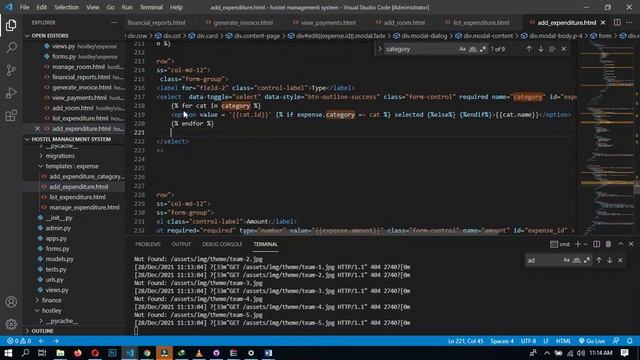640x360 pixels.
Task: Go to previous match in find widget
Action: (529, 49)
